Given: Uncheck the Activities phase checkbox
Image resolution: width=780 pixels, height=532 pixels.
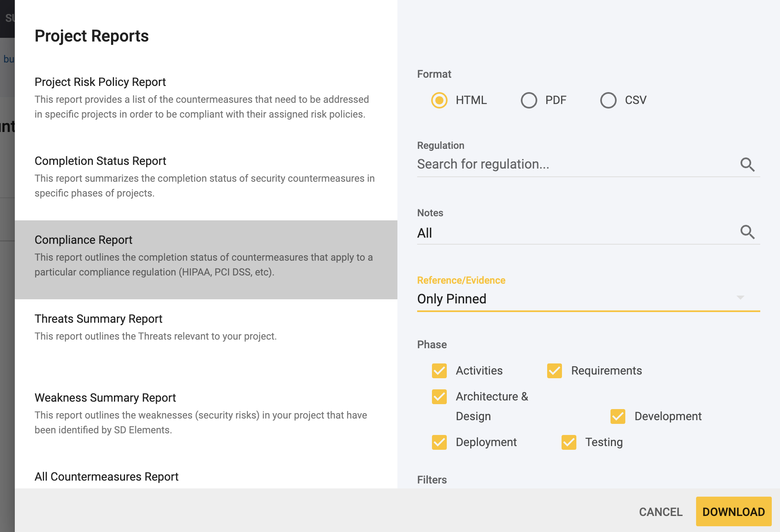Looking at the screenshot, I should [439, 371].
